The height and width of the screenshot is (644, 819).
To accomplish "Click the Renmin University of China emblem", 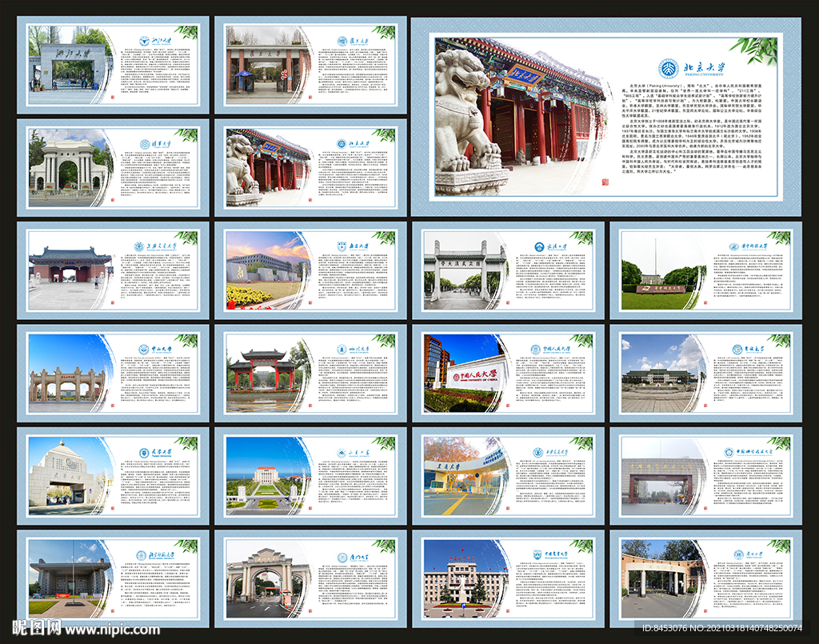I will 535,349.
